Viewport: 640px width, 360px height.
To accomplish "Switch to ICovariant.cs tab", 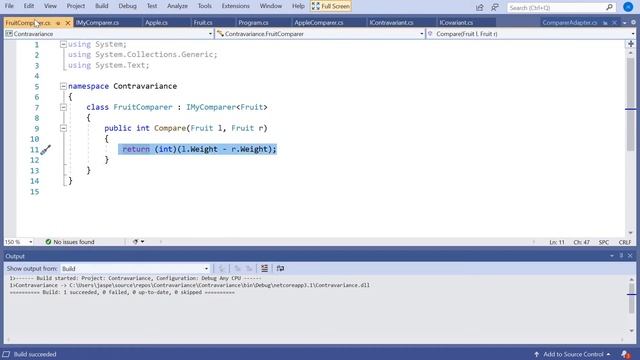I will pyautogui.click(x=456, y=23).
